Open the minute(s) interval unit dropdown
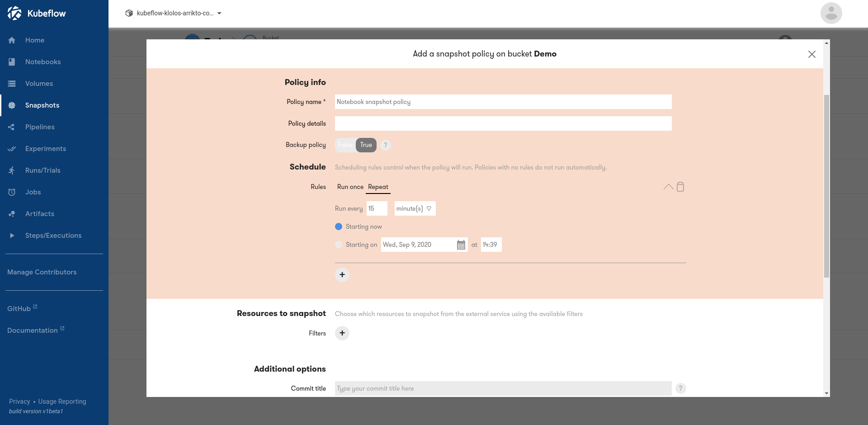 pyautogui.click(x=415, y=208)
